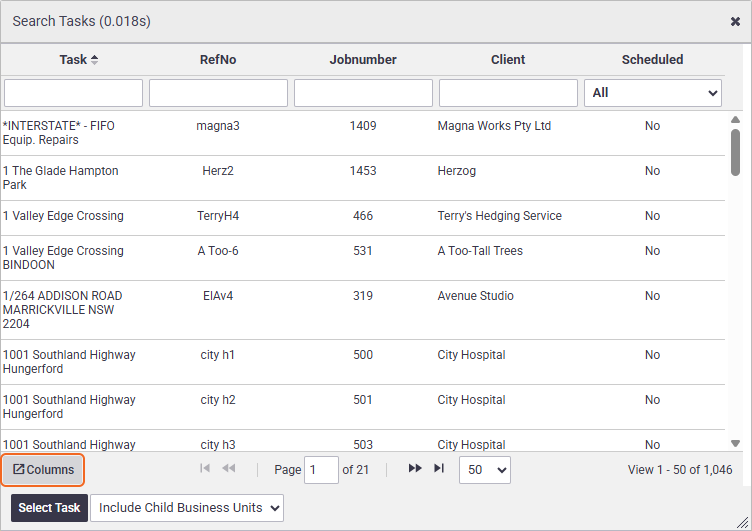Click the Jobnumber filter input field
Viewport: 752px width, 531px height.
(363, 93)
